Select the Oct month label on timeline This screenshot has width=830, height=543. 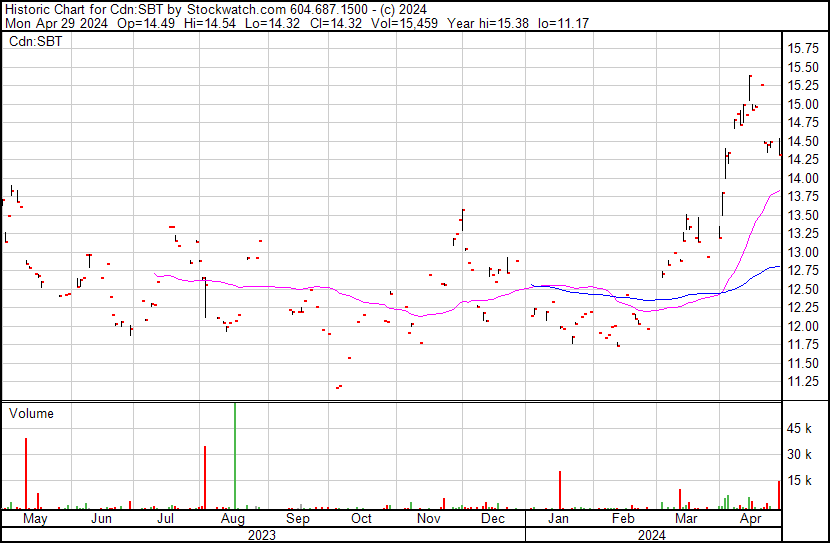pos(361,519)
